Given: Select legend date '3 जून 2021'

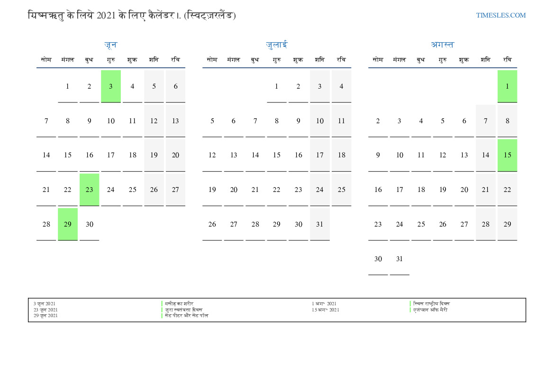Looking at the screenshot, I should (x=45, y=304).
